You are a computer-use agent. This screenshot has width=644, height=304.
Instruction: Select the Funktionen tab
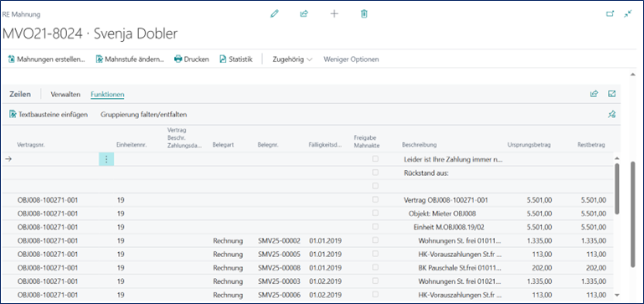coord(107,95)
